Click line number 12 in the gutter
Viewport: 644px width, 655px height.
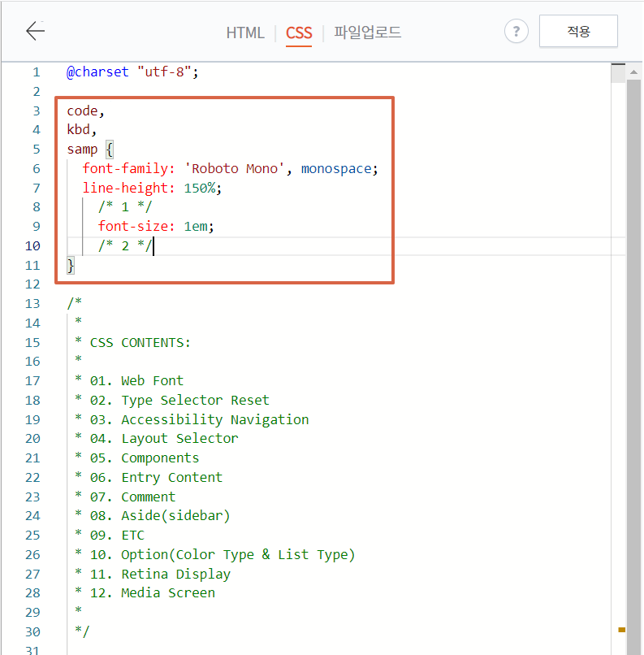tap(32, 284)
